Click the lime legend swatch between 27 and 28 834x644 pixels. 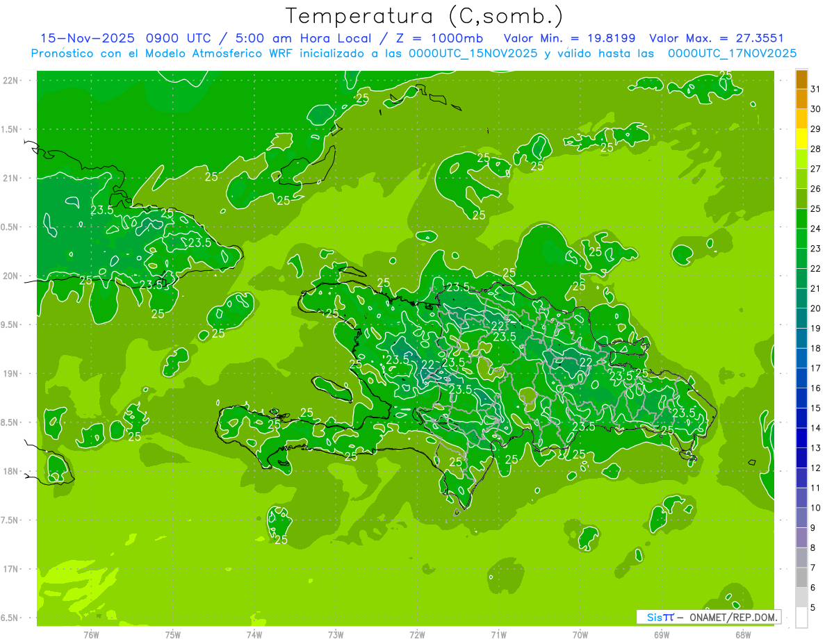[x=801, y=159]
